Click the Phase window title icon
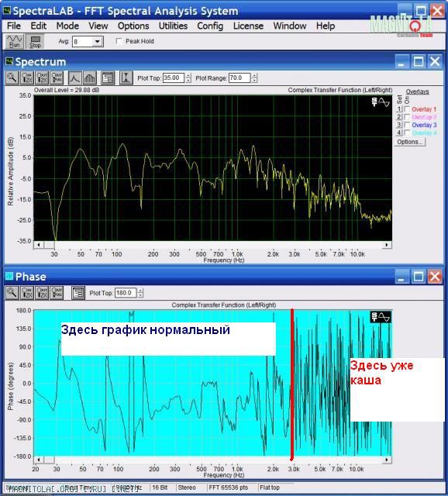This screenshot has height=496, width=448. point(9,276)
